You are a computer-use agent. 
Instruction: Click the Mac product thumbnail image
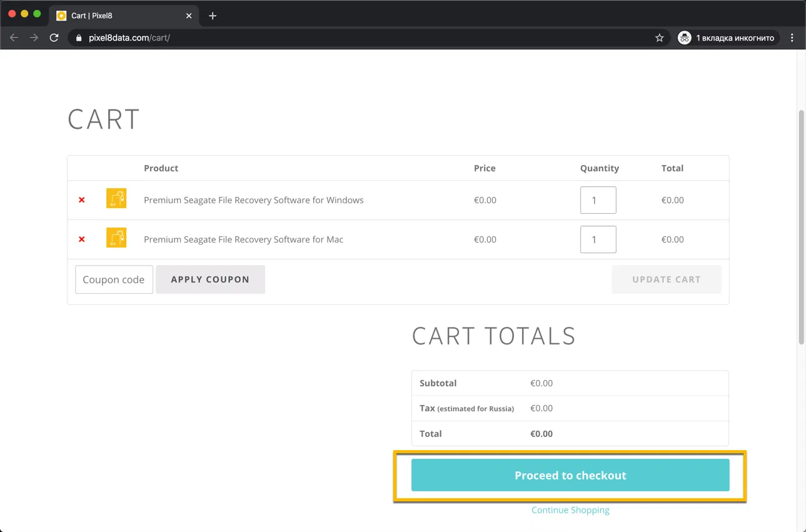(116, 238)
